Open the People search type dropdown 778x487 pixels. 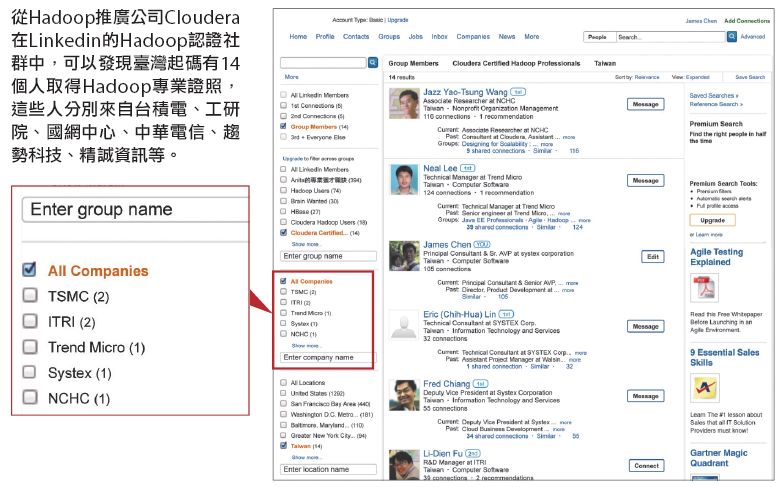599,37
